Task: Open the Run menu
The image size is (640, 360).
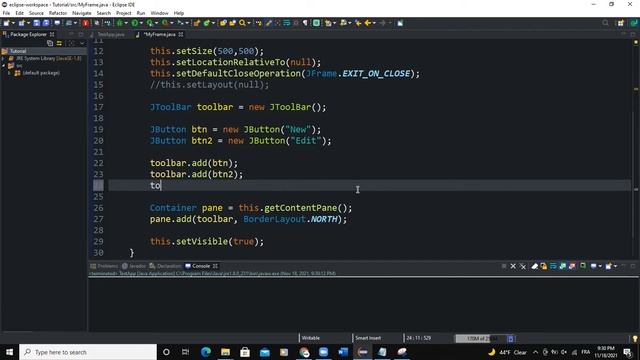Action: [x=141, y=13]
